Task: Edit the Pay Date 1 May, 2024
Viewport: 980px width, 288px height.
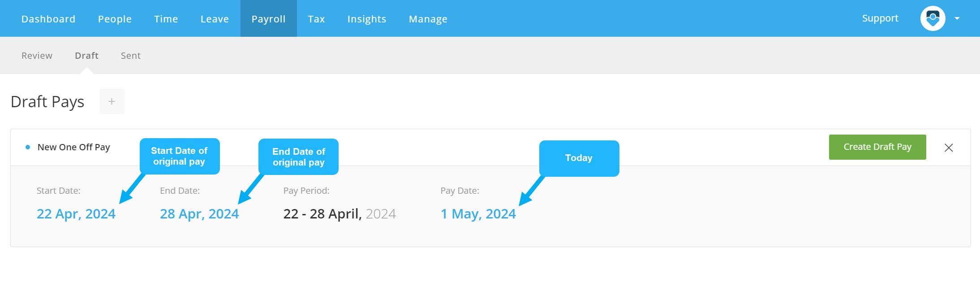Action: point(478,214)
